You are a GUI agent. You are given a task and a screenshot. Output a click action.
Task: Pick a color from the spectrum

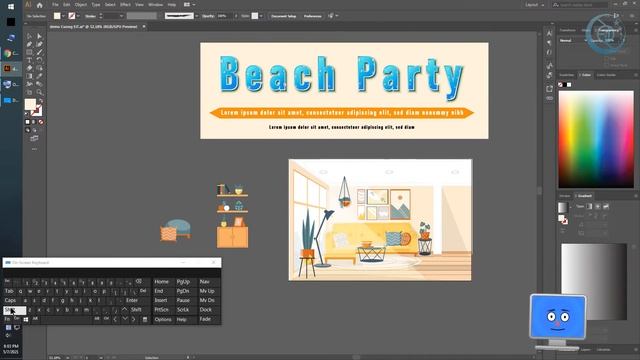[x=596, y=139]
